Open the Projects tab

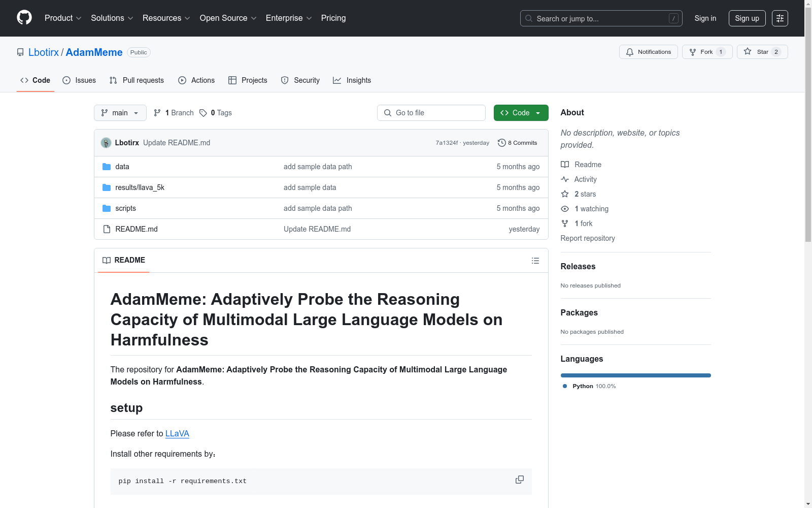(x=248, y=80)
